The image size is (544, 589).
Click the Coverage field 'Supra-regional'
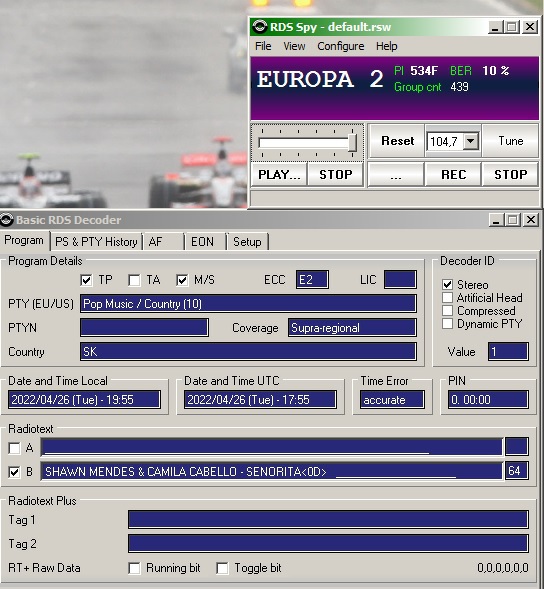point(352,328)
